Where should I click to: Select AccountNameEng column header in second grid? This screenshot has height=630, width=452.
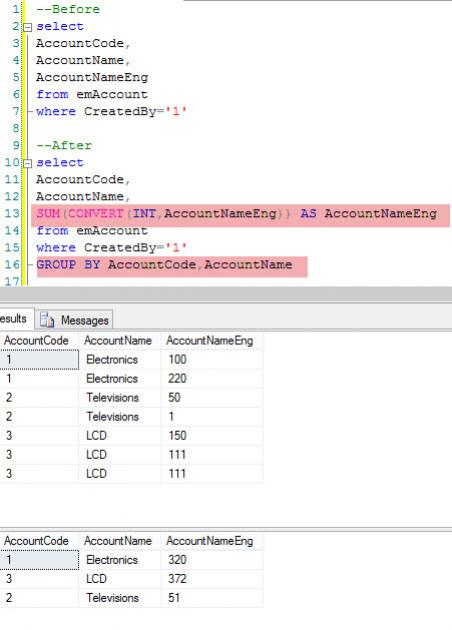tap(212, 541)
